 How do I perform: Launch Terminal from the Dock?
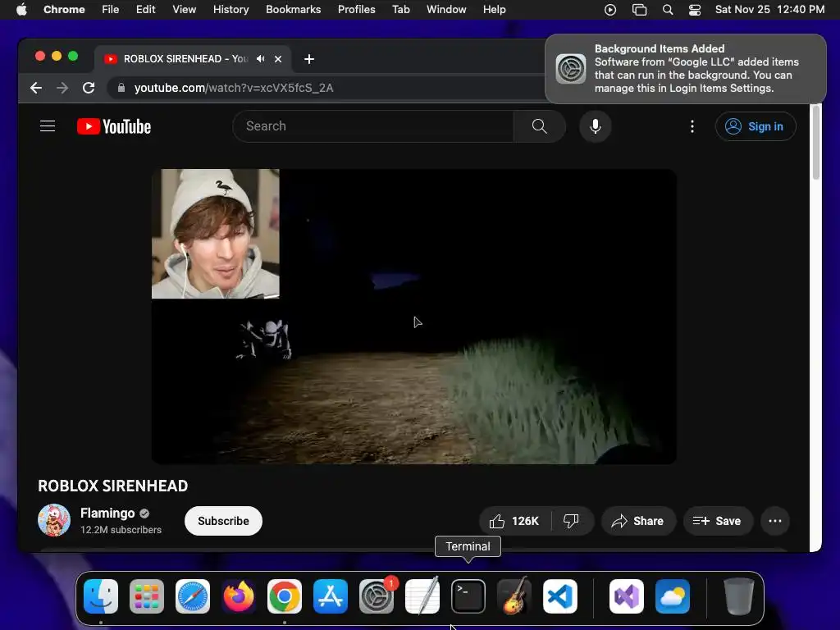point(468,596)
